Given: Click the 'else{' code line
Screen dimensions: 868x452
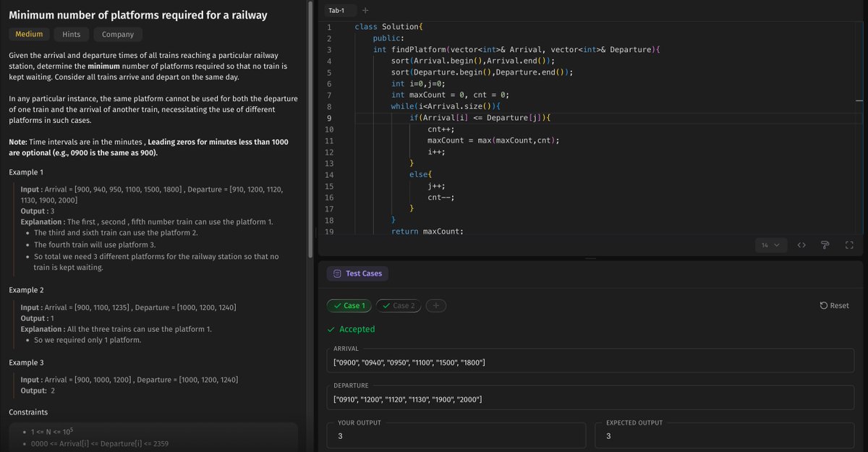Looking at the screenshot, I should pos(421,174).
